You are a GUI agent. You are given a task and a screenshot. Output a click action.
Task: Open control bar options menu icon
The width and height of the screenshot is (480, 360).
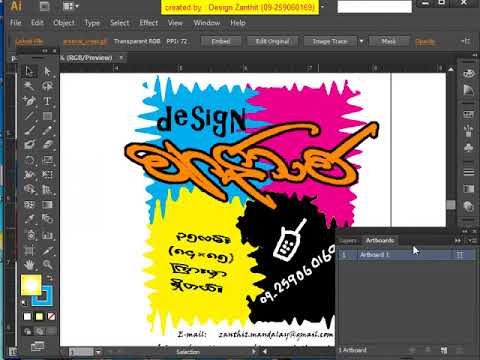(466, 41)
